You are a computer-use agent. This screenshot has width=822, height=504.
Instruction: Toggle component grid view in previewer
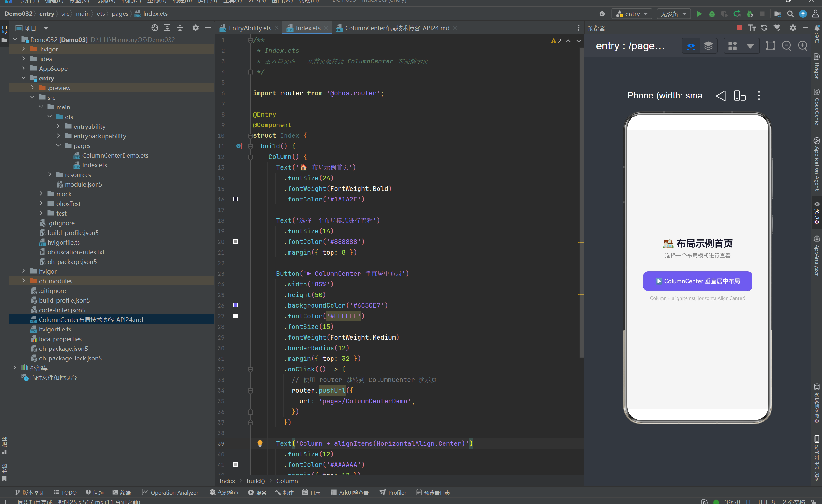732,45
